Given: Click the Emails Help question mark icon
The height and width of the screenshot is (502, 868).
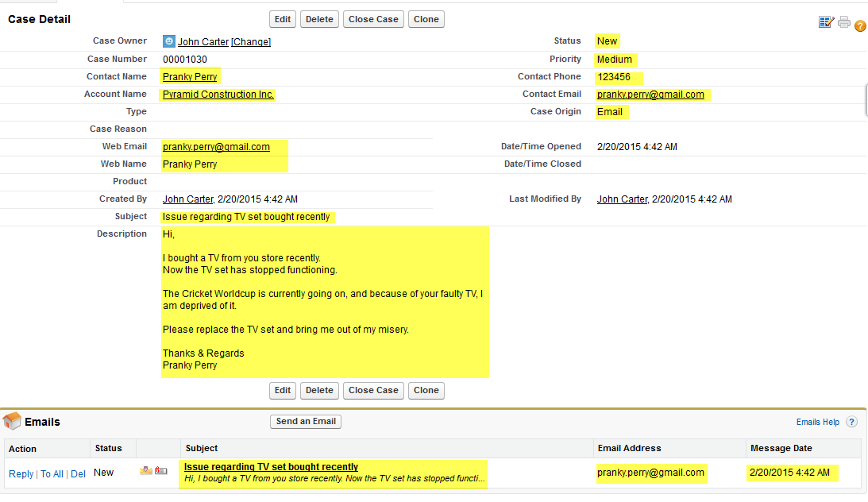Looking at the screenshot, I should [x=852, y=423].
